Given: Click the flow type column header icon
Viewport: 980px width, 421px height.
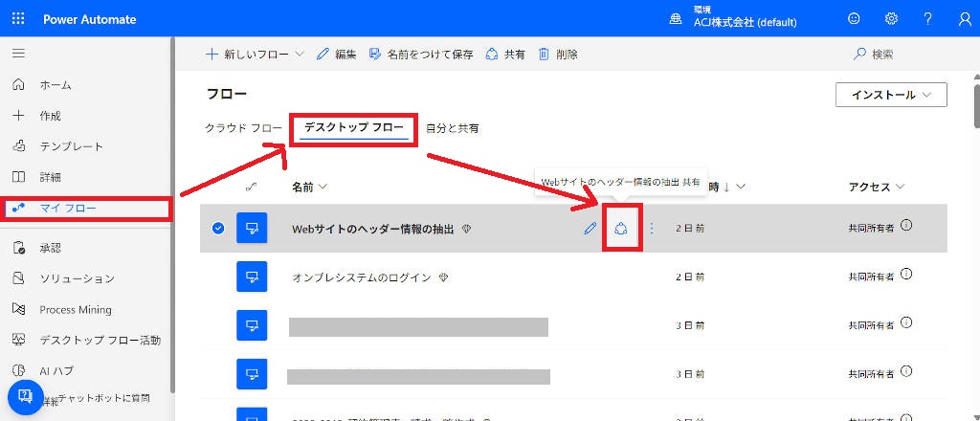Looking at the screenshot, I should pos(252,187).
